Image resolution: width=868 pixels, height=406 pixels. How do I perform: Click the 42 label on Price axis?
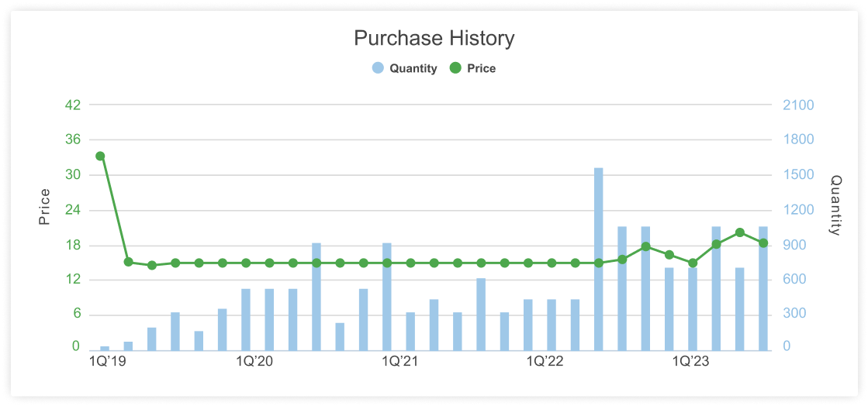(74, 105)
